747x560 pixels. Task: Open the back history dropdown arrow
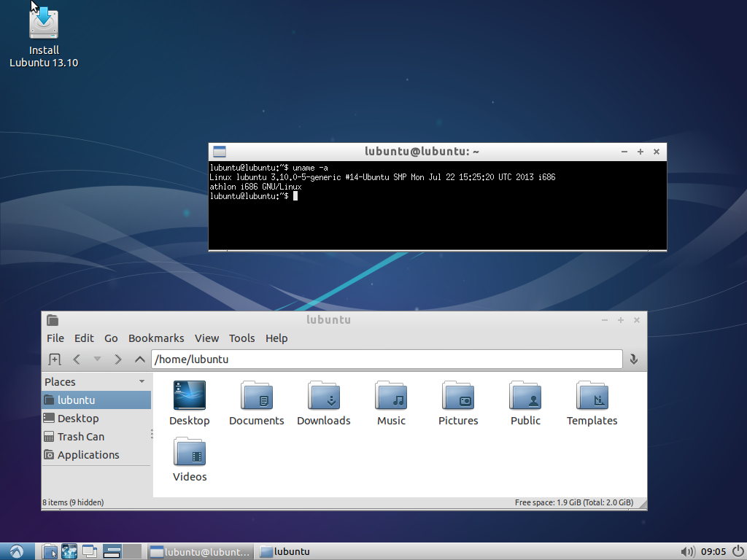click(x=98, y=359)
